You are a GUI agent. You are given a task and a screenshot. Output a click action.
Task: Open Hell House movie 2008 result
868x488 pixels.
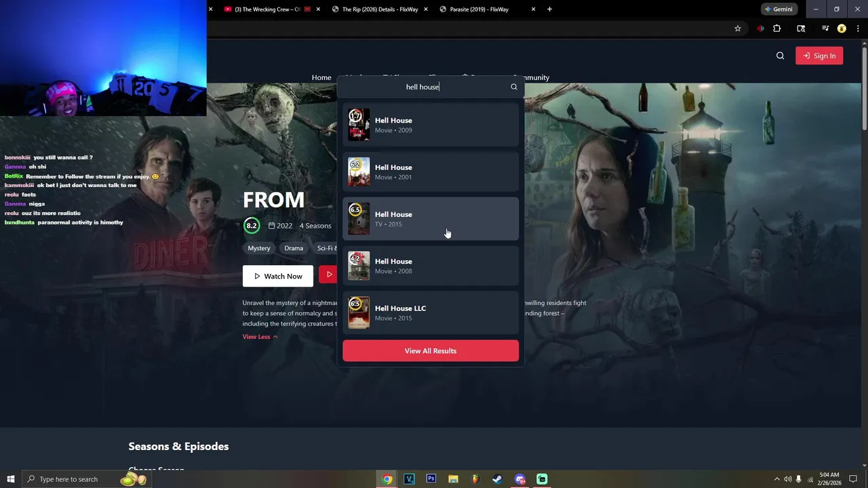(431, 266)
